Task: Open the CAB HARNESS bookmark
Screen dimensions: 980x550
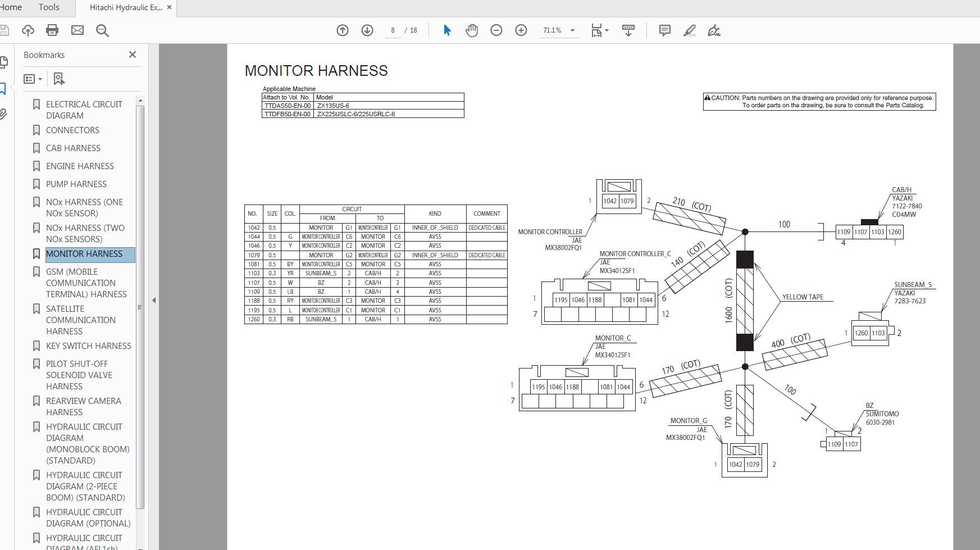Action: click(73, 148)
